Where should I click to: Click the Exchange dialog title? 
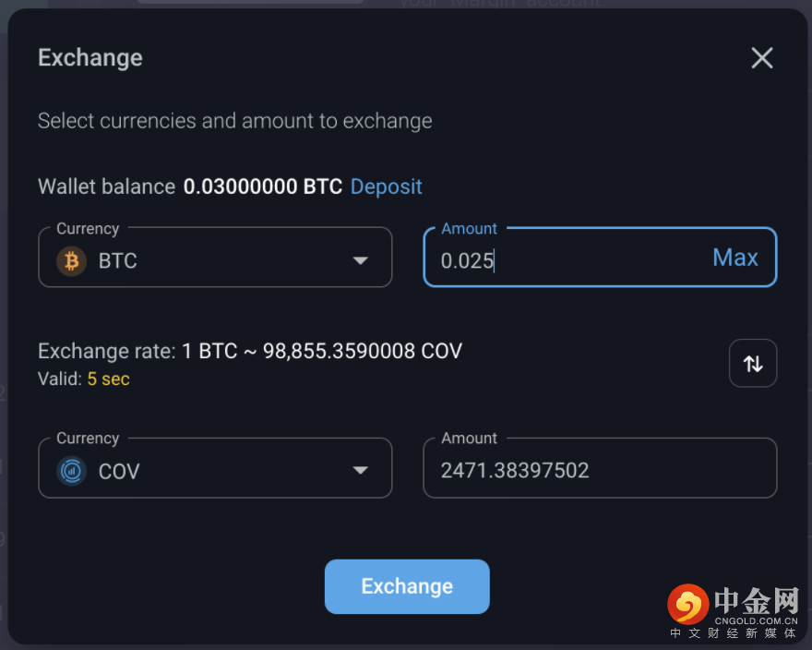coord(90,58)
